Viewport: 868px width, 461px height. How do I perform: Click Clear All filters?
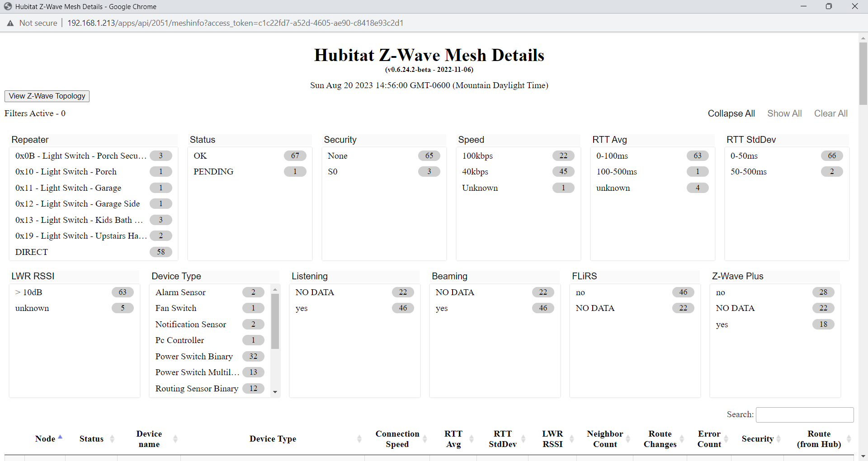(x=831, y=113)
